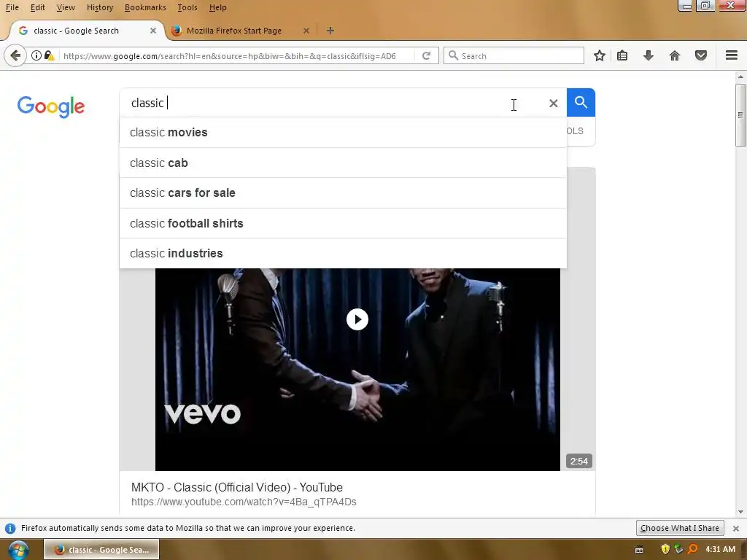
Task: Switch to the classic - Google Search tab
Action: (x=87, y=31)
